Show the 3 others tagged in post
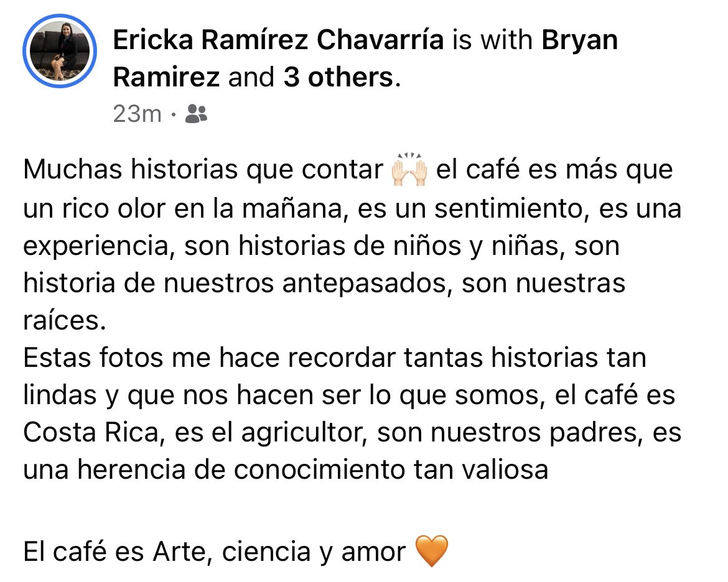The image size is (728, 582). 338,77
